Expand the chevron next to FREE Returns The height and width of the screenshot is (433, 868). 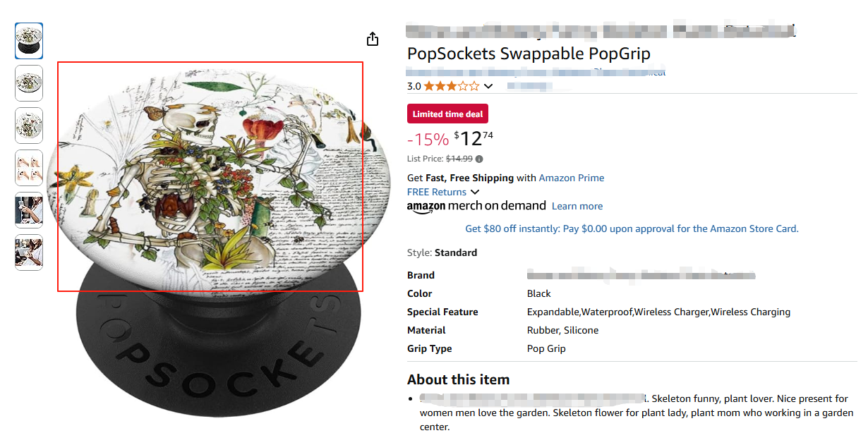475,192
